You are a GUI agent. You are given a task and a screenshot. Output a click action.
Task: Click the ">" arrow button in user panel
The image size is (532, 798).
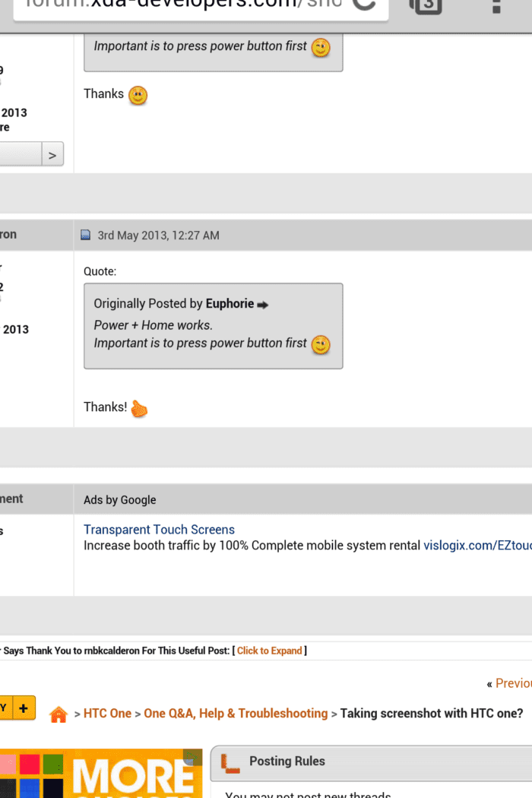point(52,155)
